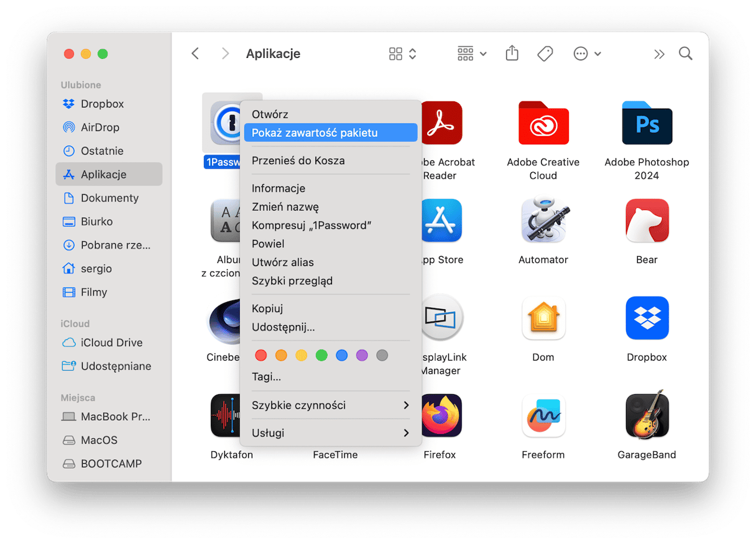Choose Przenieś do Kosza
Viewport: 756px width, 544px height.
(x=331, y=160)
